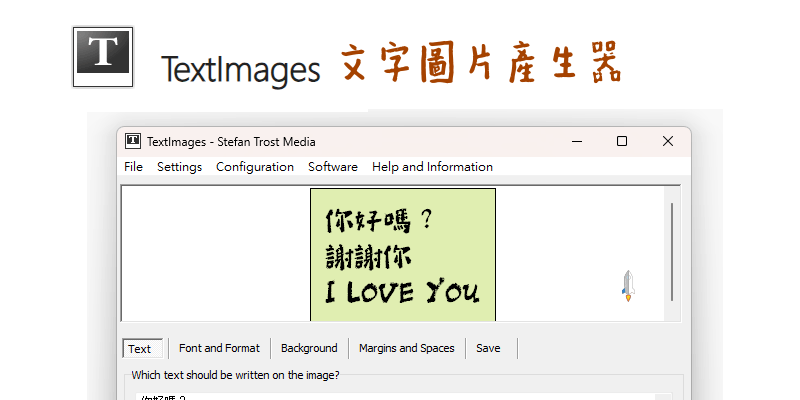Go to the Margins and Spaces tab
The height and width of the screenshot is (400, 800).
pos(406,348)
